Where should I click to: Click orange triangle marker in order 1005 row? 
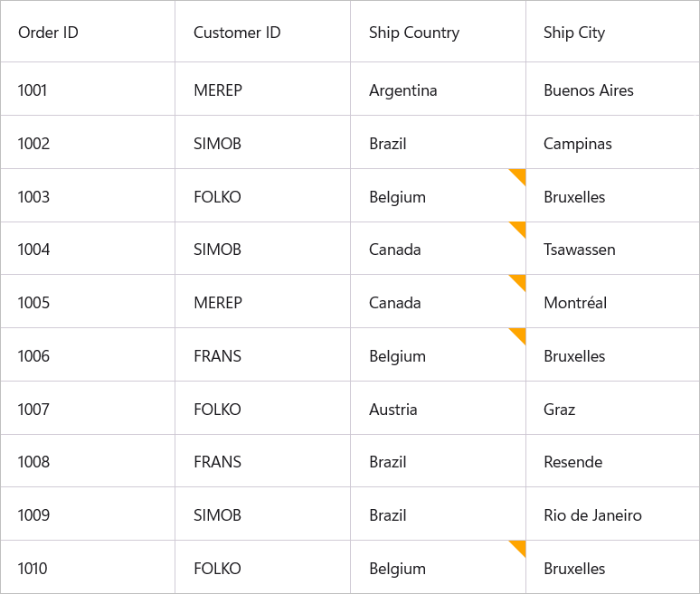(x=519, y=280)
